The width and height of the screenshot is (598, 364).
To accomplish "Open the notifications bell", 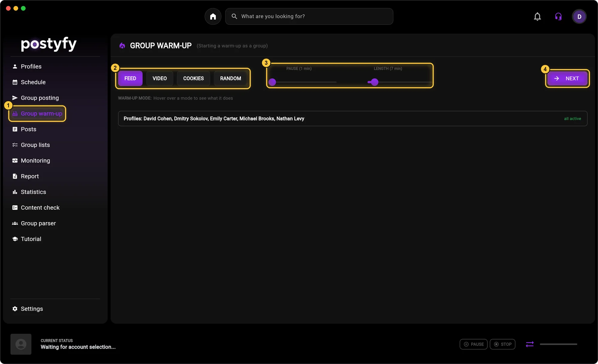I will point(537,16).
